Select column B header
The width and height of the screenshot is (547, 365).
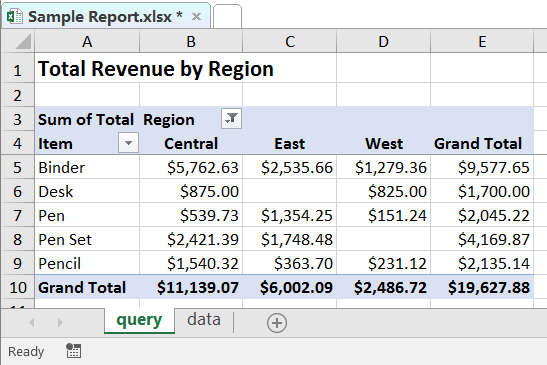pyautogui.click(x=191, y=42)
